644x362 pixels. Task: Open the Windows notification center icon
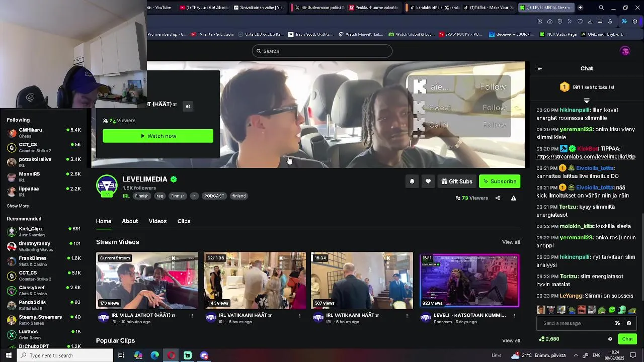[633, 355]
